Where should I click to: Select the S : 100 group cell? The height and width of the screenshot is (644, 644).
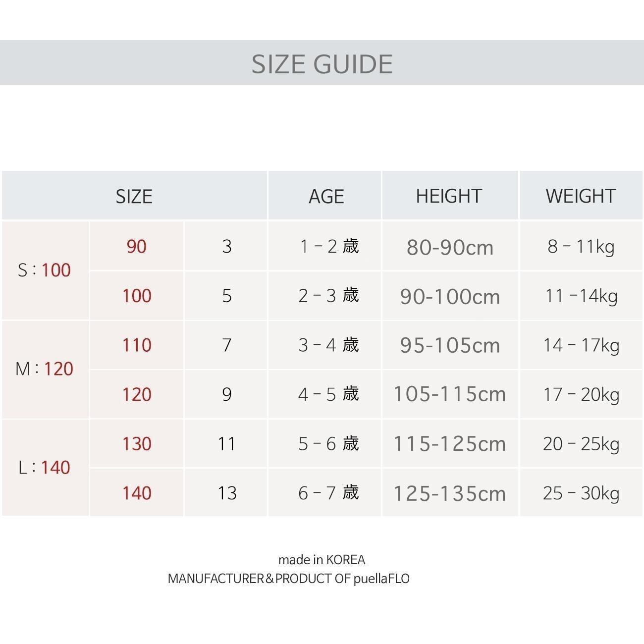tap(45, 270)
